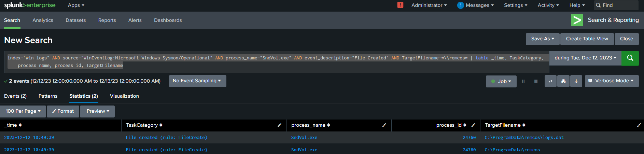Image resolution: width=644 pixels, height=154 pixels.
Task: Open the time range picker for Dec 12, 2023
Action: point(585,58)
